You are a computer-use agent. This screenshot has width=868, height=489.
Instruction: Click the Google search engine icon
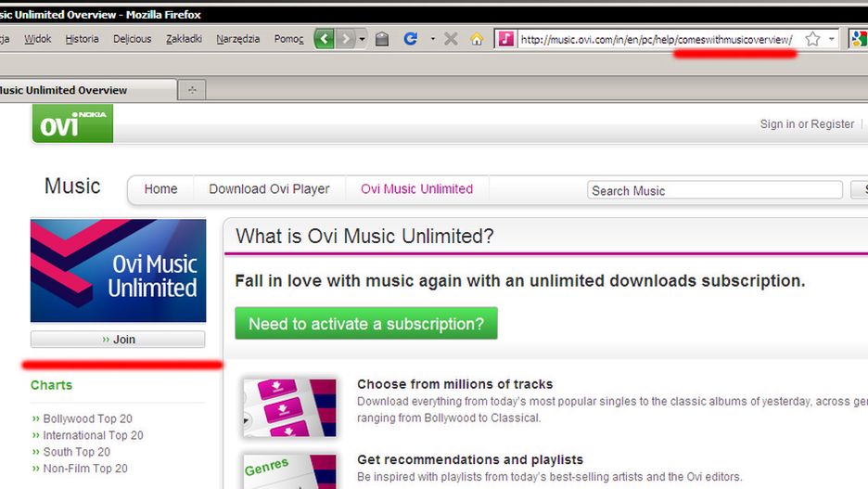(x=859, y=39)
